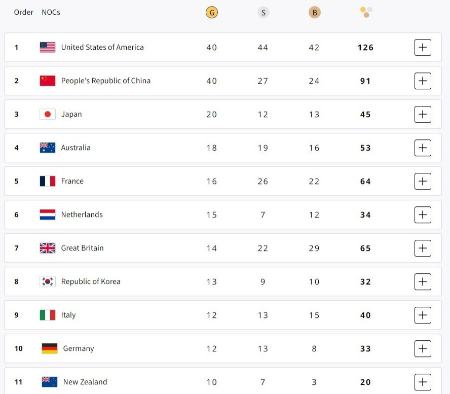Expand Australia medal breakdown
This screenshot has height=394, width=450.
coord(423,148)
